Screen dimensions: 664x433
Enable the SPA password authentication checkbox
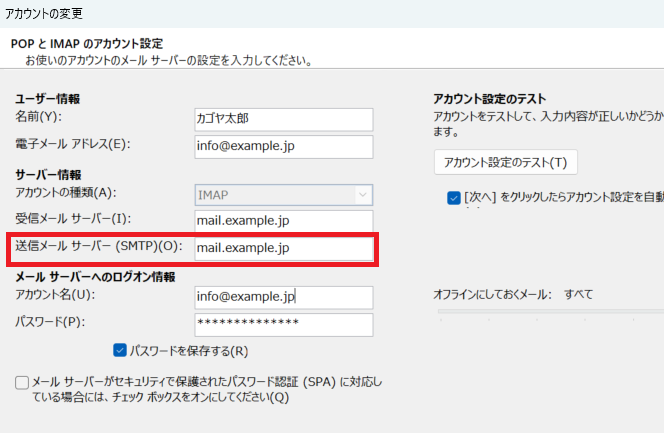pos(22,383)
